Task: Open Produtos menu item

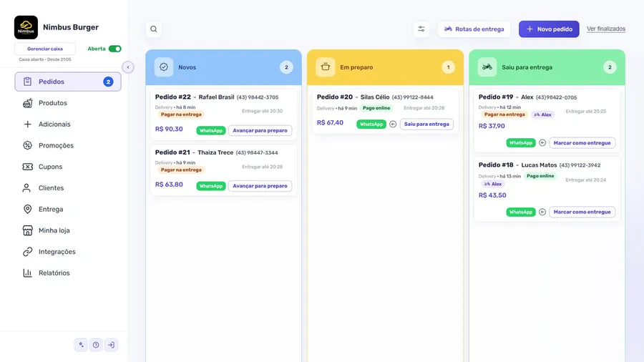Action: coord(68,103)
